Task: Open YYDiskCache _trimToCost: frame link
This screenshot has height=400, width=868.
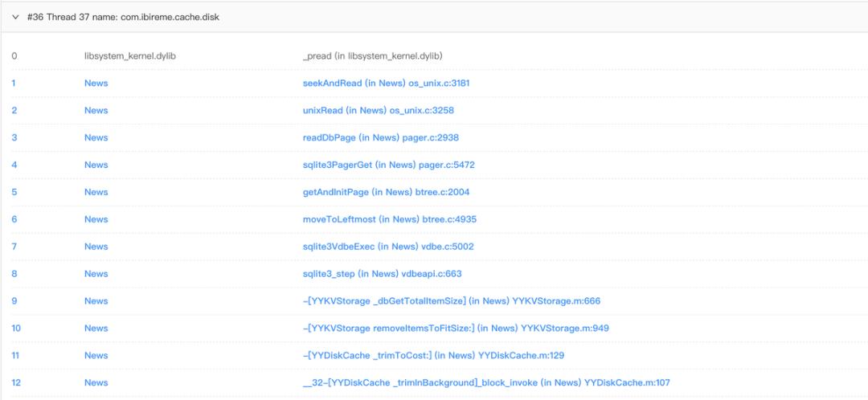Action: (433, 355)
